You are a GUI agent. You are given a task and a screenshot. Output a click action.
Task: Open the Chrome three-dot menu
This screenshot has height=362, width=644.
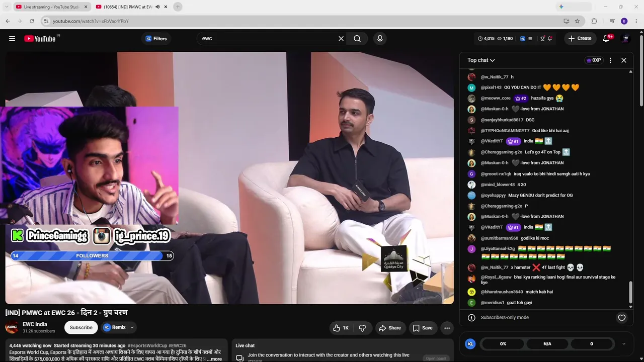click(635, 21)
